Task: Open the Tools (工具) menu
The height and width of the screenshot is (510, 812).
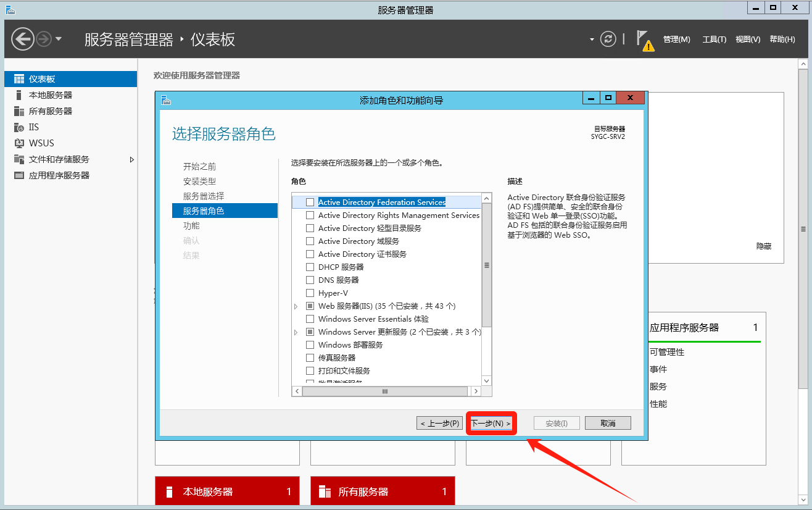Action: click(714, 40)
